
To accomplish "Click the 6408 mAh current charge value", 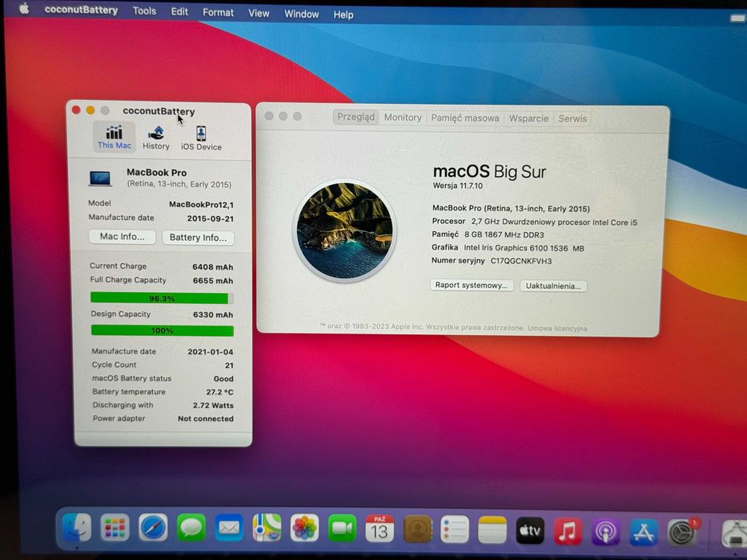I will coord(212,267).
